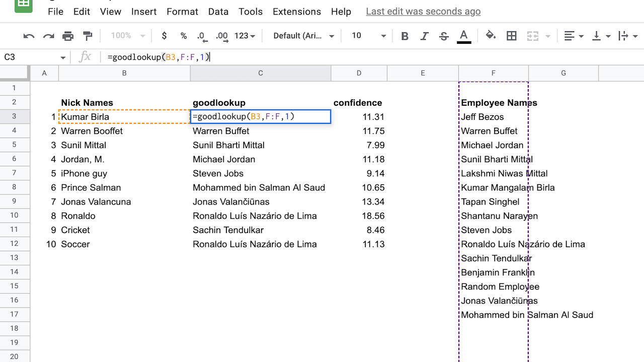
Task: Select row 5 header
Action: [x=14, y=144]
